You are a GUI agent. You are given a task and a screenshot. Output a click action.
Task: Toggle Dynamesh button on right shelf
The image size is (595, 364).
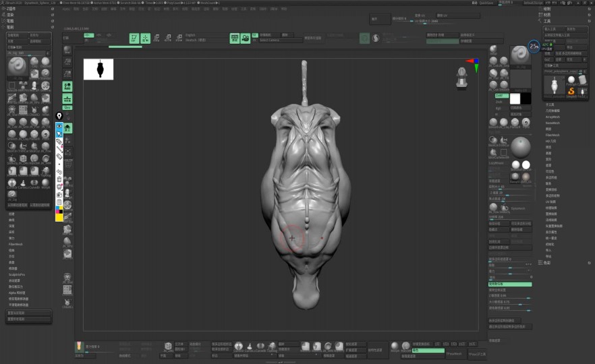[x=518, y=208]
